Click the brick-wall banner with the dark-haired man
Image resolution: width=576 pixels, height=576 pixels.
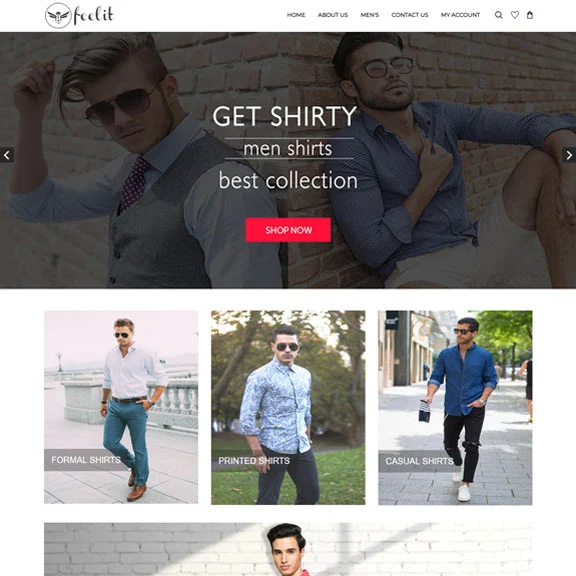288,549
